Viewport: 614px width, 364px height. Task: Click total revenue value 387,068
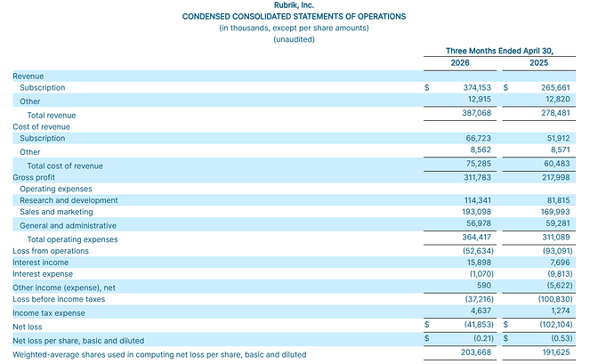(x=477, y=113)
